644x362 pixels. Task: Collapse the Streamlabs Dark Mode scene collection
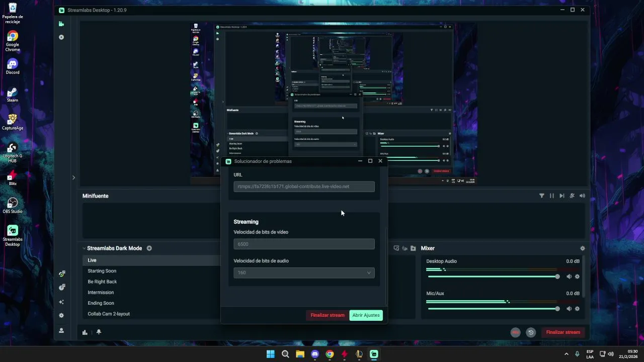click(85, 248)
